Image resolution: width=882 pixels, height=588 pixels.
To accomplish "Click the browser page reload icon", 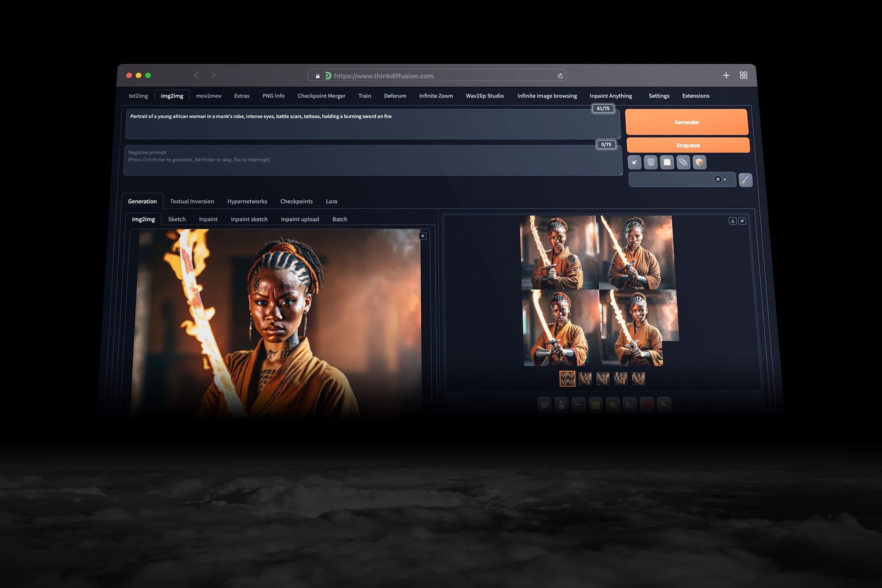I will [560, 76].
